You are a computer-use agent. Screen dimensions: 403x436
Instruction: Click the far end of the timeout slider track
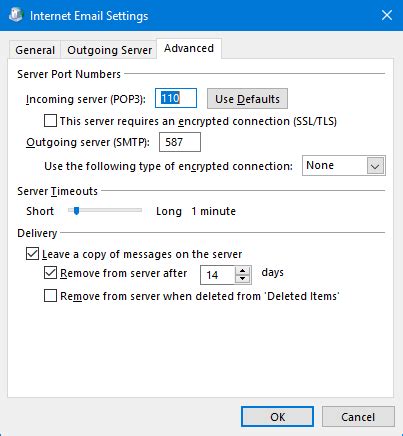tap(139, 210)
